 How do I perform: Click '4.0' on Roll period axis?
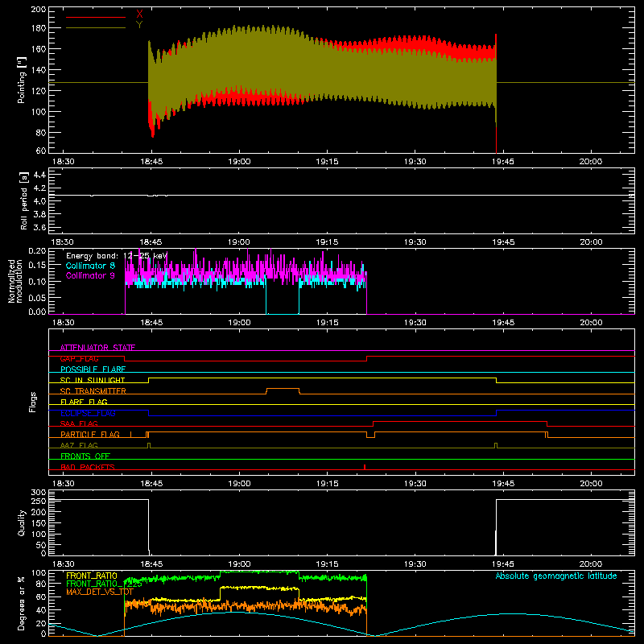click(x=39, y=201)
